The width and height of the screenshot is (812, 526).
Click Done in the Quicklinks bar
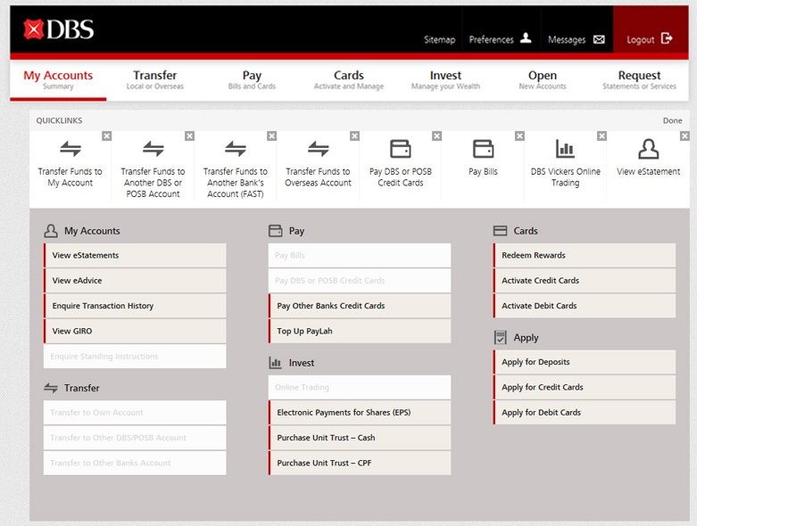click(672, 120)
